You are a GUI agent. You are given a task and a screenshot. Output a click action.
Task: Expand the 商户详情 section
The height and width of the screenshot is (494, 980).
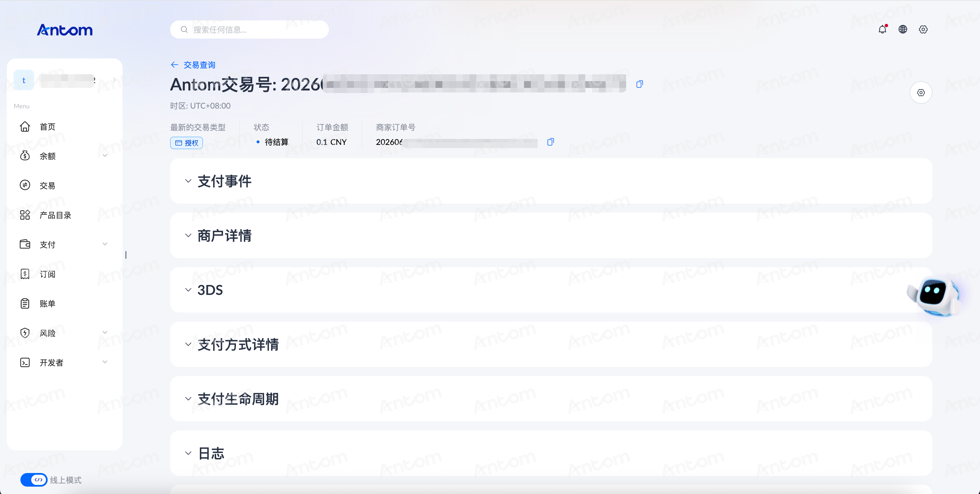click(x=188, y=236)
